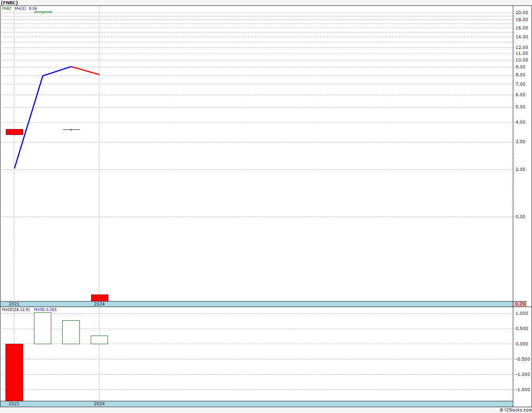Click the 8.06 moving average value
The height and width of the screenshot is (413, 532).
pyautogui.click(x=33, y=8)
